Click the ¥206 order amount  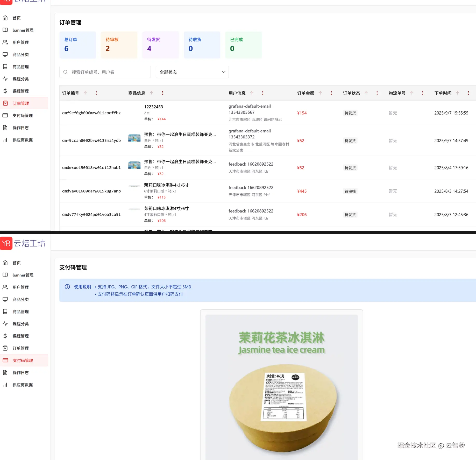click(x=302, y=215)
